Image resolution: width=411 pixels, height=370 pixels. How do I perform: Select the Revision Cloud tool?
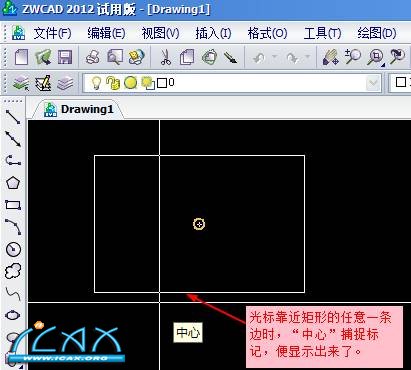(13, 271)
